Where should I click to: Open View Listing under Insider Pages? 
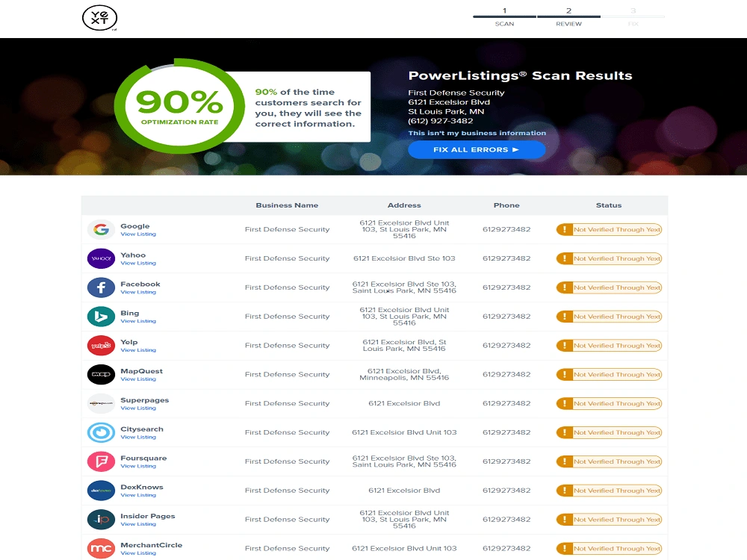tap(138, 525)
